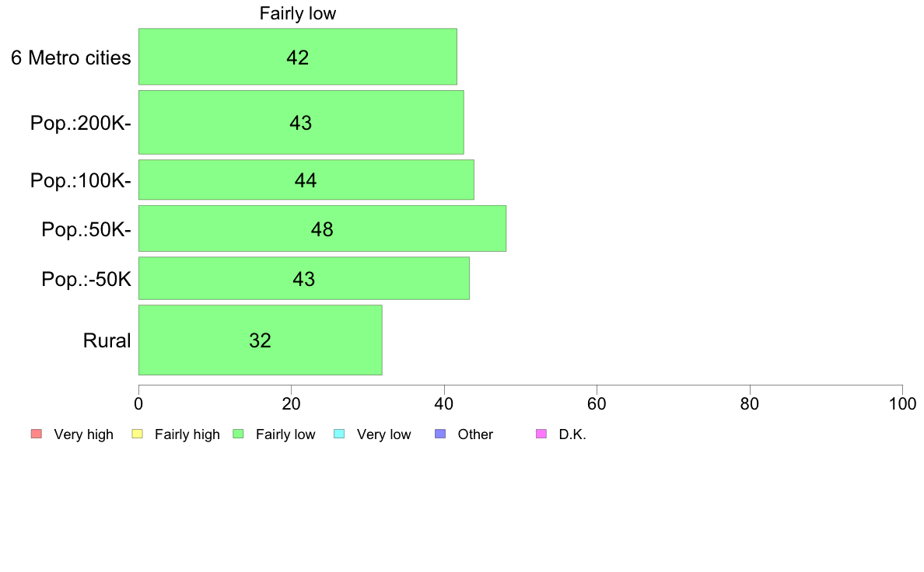Click the Very low cyan legend swatch

tap(339, 434)
